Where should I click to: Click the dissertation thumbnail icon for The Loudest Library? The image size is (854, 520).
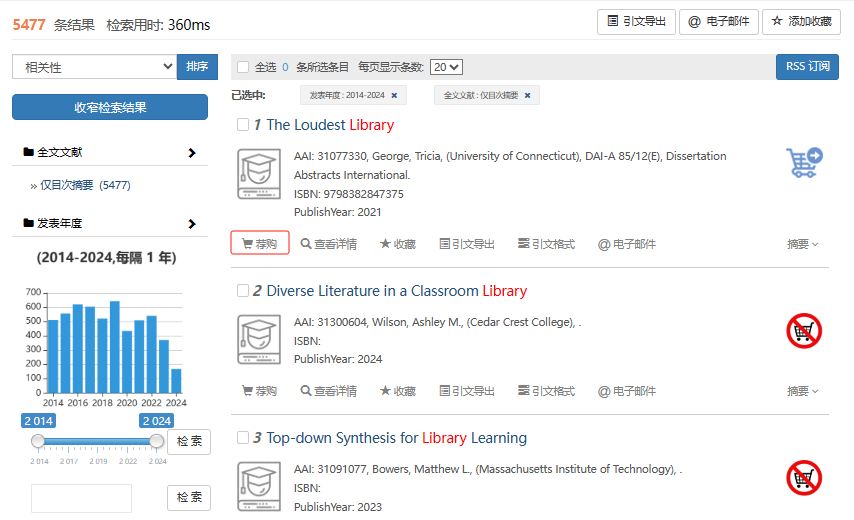click(x=258, y=179)
